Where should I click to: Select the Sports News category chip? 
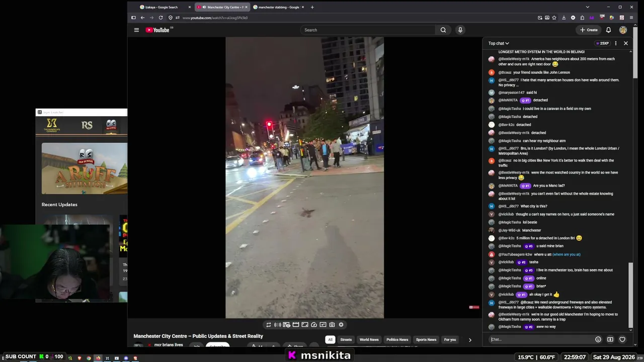point(426,340)
